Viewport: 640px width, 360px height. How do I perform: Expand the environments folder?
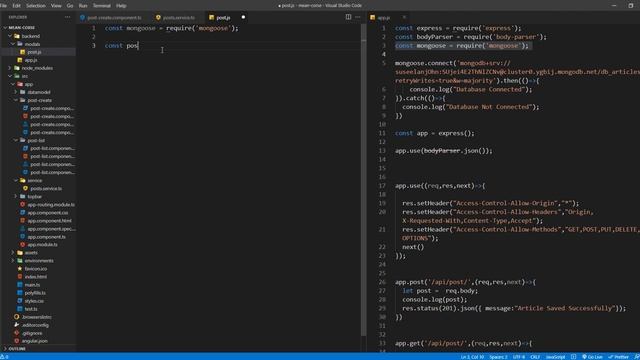(38, 261)
